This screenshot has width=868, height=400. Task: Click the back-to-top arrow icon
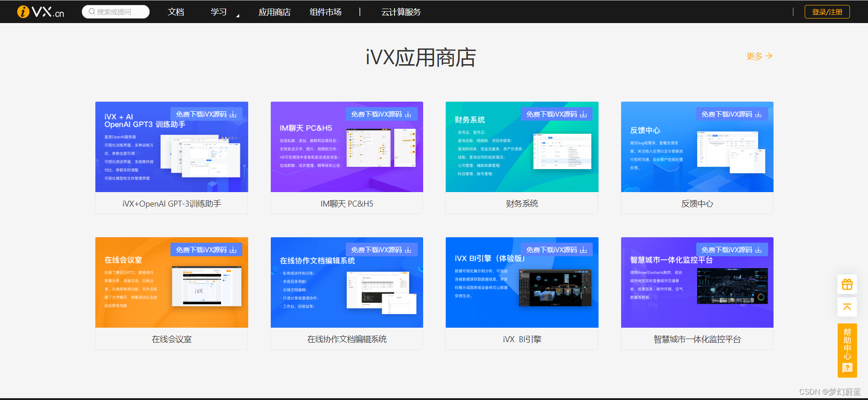(847, 307)
